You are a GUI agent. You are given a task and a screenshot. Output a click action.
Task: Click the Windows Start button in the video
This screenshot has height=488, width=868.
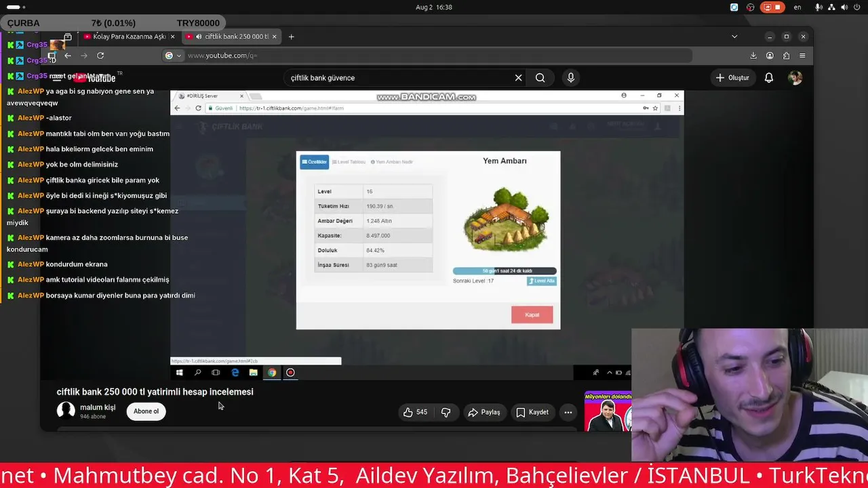coord(180,372)
